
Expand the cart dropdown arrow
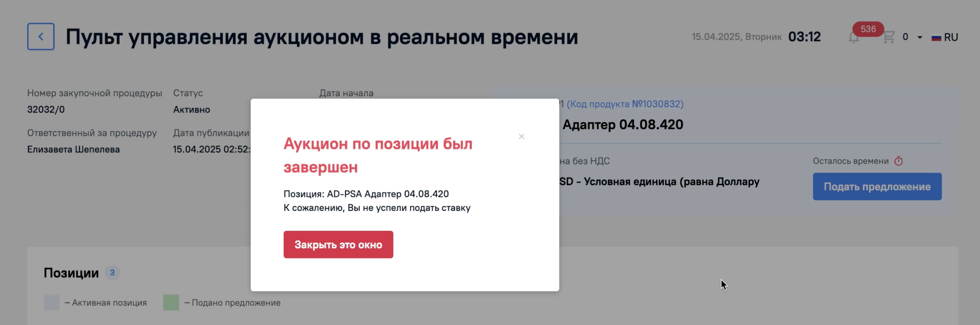point(920,37)
